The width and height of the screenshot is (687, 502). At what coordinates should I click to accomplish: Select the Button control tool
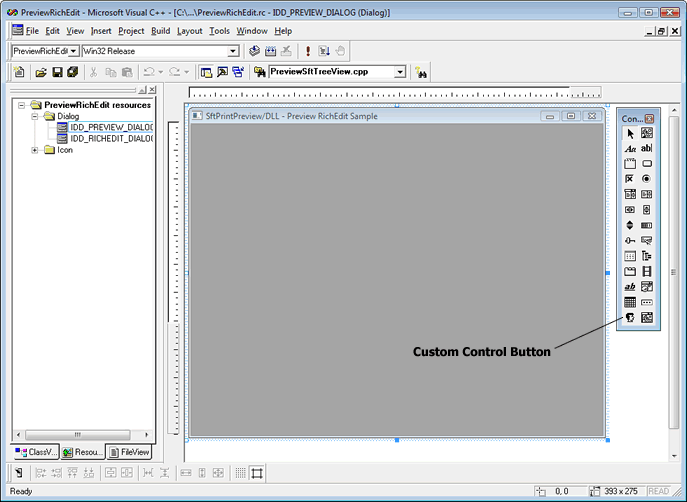(x=647, y=163)
